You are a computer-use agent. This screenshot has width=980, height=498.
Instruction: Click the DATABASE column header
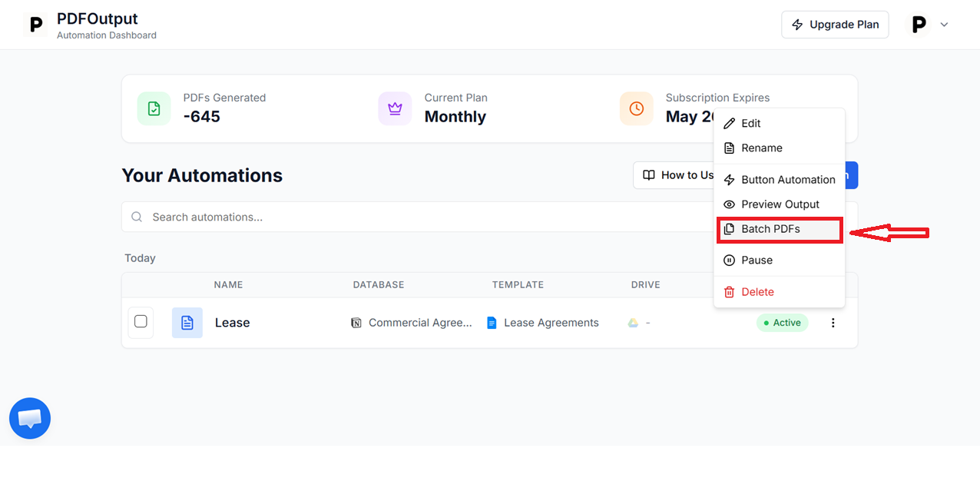[x=379, y=284]
